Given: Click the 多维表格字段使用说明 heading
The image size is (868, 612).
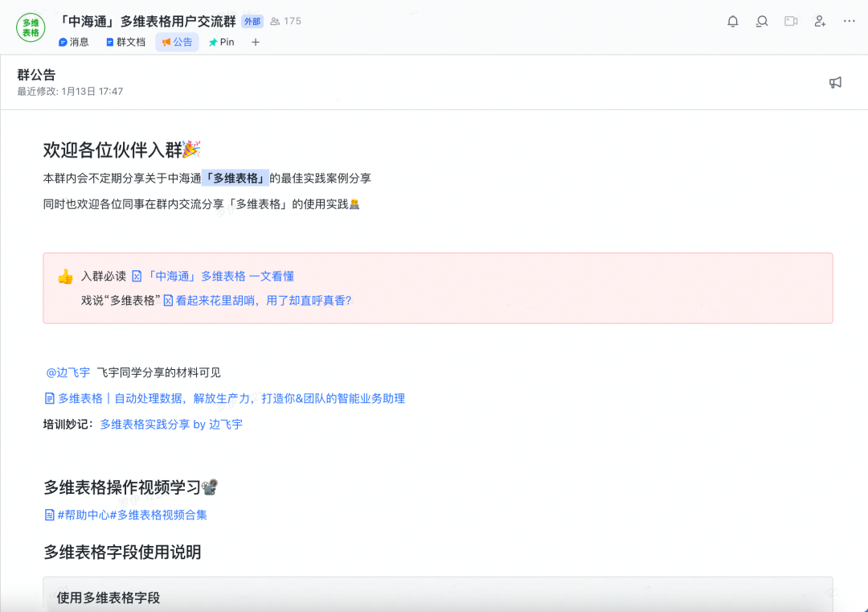Looking at the screenshot, I should coord(122,552).
